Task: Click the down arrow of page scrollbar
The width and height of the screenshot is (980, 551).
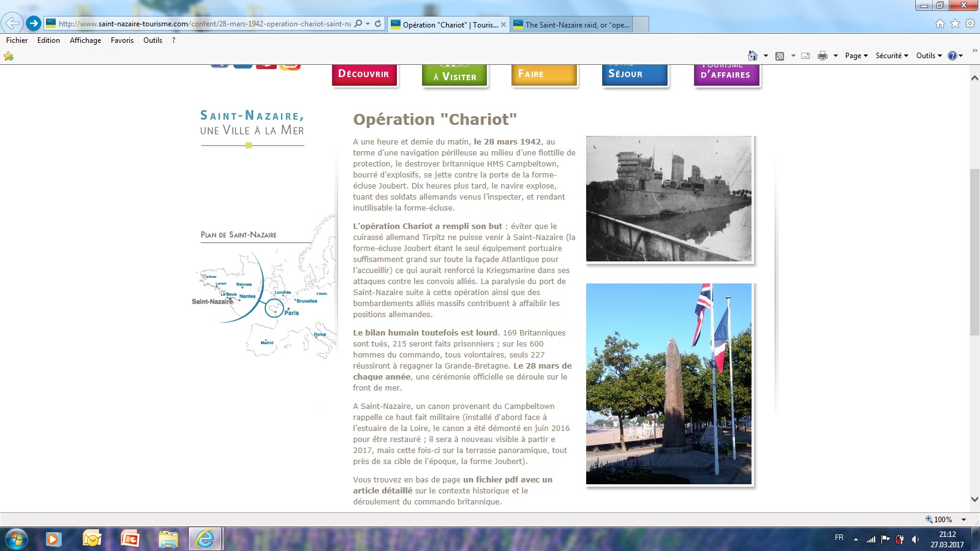Action: 974,500
